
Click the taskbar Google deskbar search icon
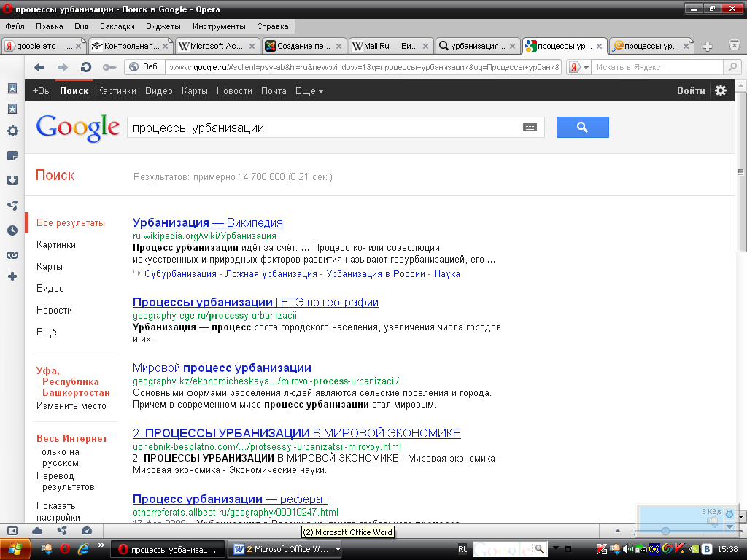click(x=539, y=549)
